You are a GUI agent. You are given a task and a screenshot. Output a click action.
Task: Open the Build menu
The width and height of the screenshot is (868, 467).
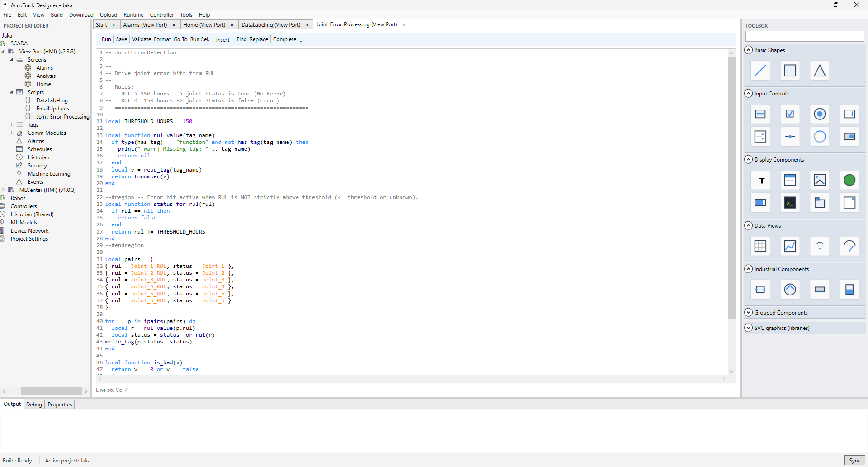57,15
